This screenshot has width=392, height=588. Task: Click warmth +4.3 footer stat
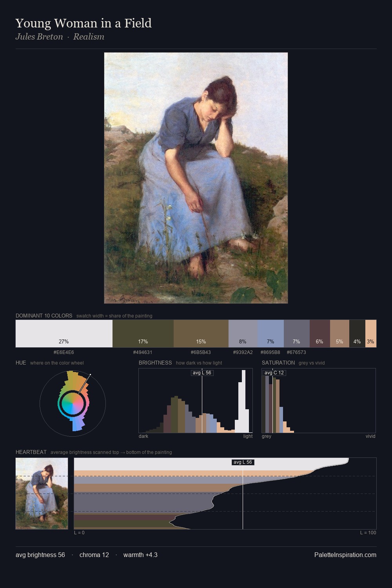pos(140,555)
